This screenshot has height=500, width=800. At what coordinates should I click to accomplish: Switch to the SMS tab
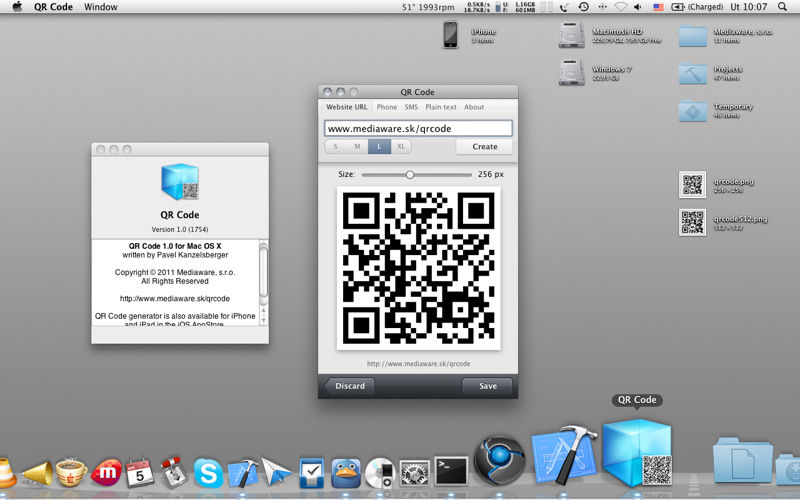click(411, 107)
